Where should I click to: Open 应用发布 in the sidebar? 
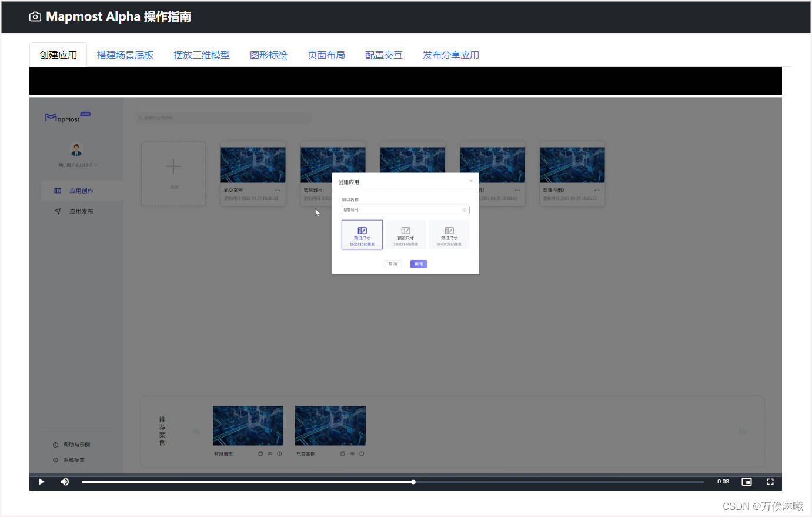82,212
